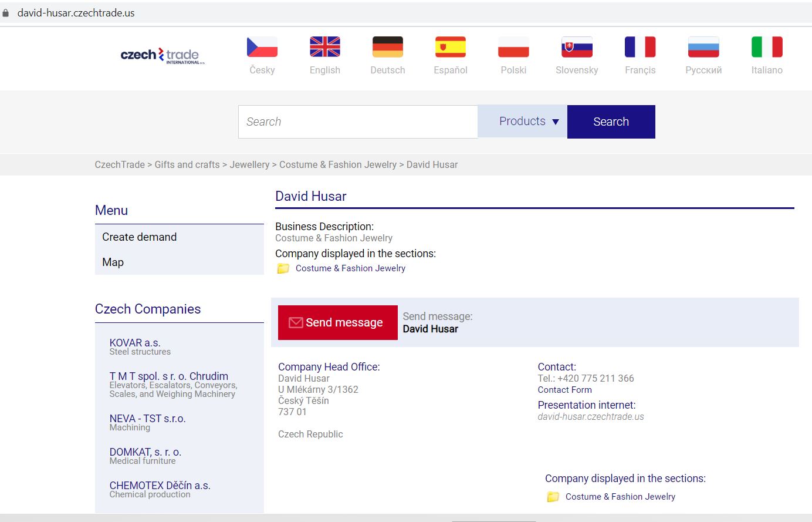Click the Czech Republic country text
The image size is (812, 522).
click(x=310, y=435)
